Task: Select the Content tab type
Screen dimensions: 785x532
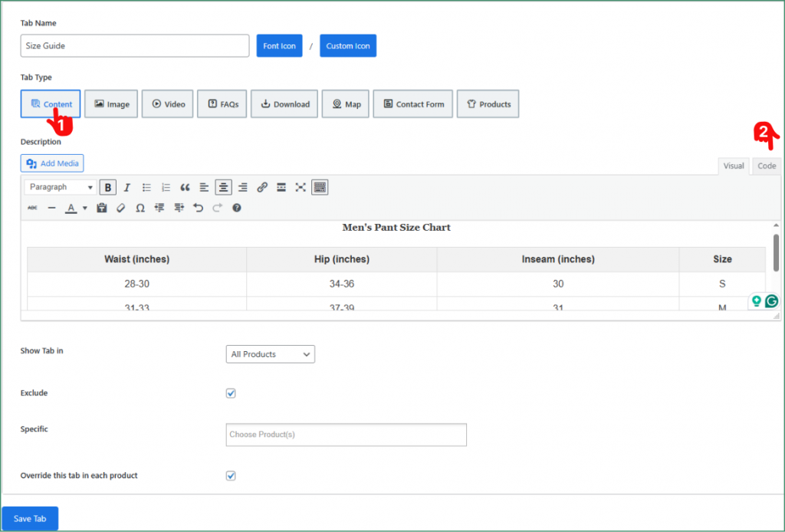Action: coord(51,104)
